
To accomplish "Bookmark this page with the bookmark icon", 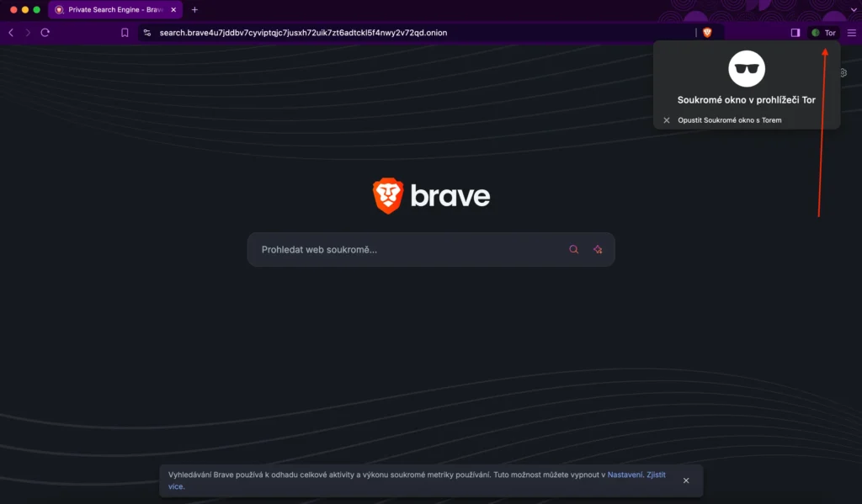I will 125,33.
